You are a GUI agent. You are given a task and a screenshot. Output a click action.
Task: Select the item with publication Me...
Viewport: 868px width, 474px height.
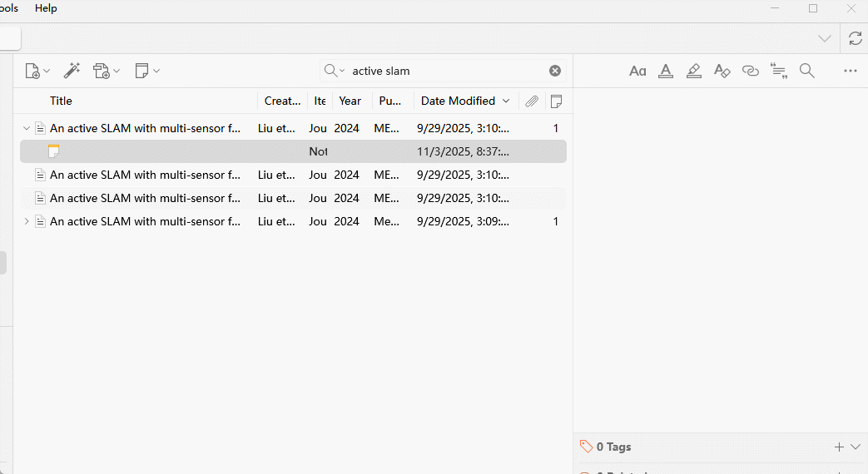pos(294,221)
